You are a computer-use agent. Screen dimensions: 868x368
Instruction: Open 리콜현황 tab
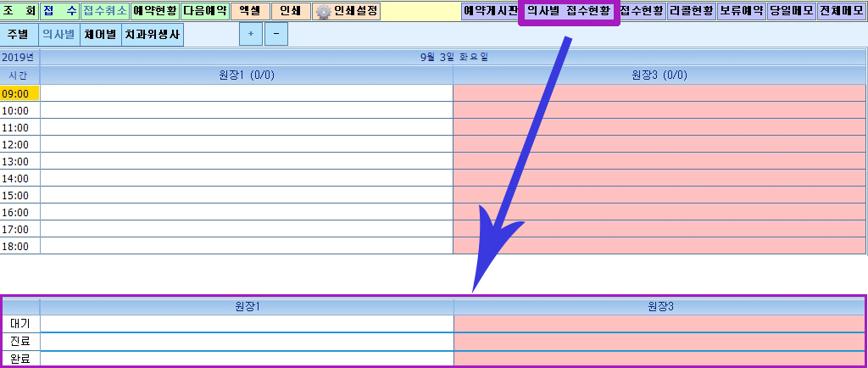click(x=692, y=11)
